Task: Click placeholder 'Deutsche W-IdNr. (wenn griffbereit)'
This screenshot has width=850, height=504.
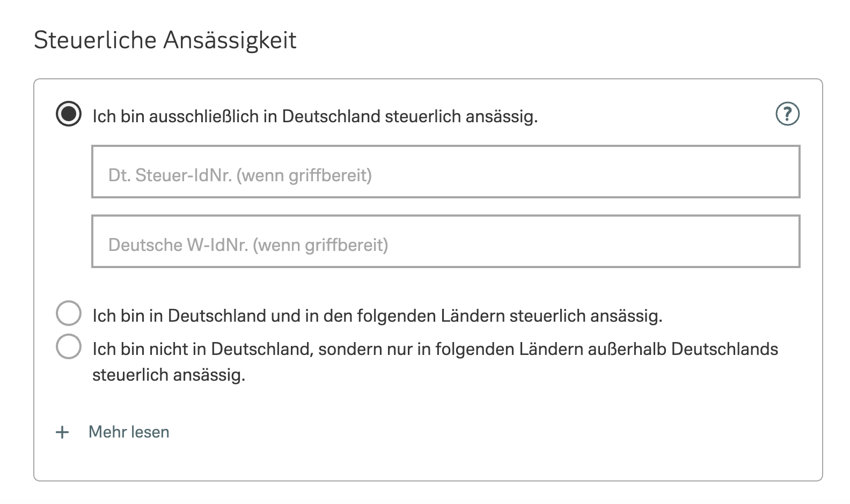Action: [248, 245]
